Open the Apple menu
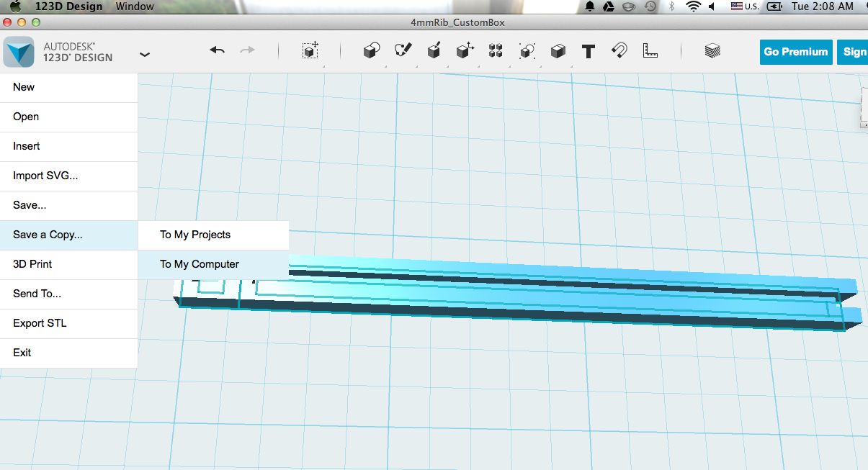This screenshot has height=470, width=868. tap(15, 6)
